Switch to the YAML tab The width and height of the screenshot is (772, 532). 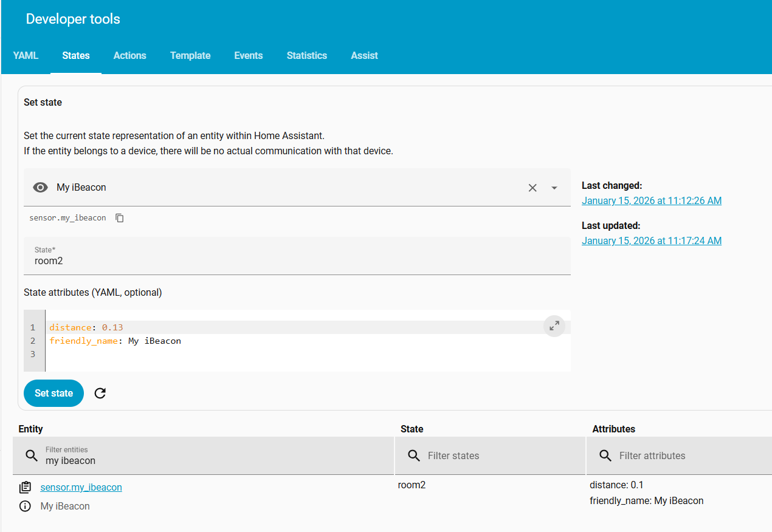[26, 55]
